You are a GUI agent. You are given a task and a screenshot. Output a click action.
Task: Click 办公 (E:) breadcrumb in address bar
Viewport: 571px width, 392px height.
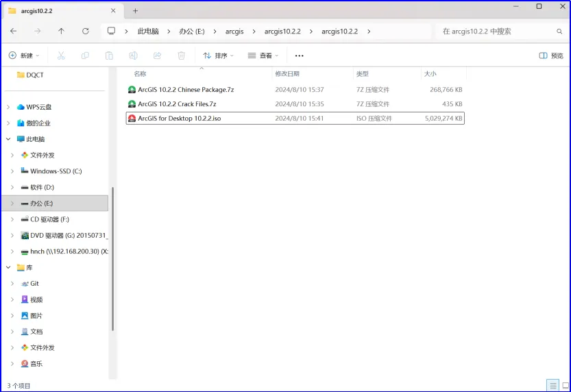coord(191,32)
